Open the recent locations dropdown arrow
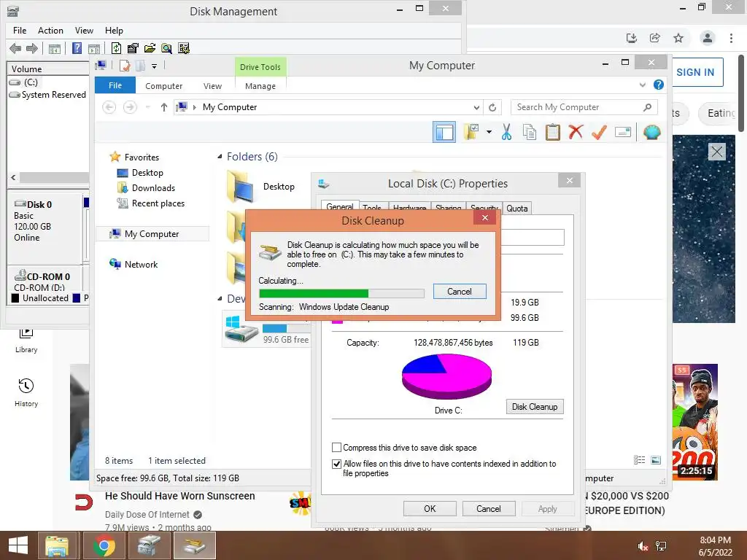 [147, 107]
